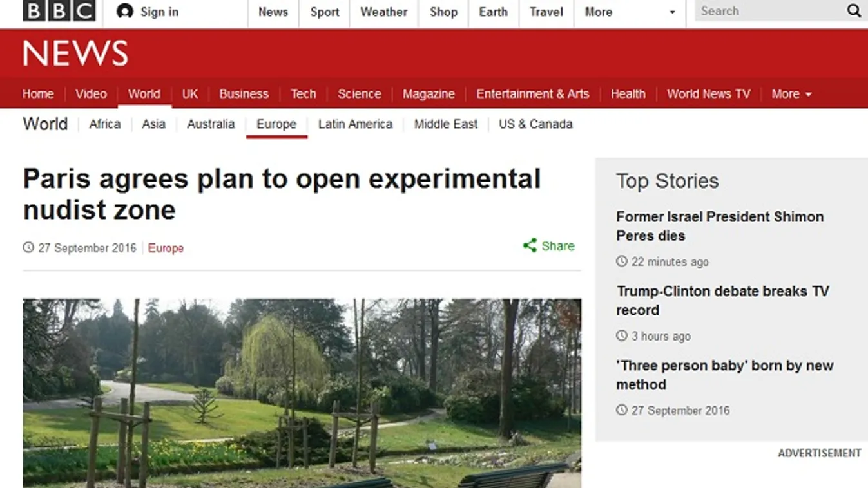Viewport: 868px width, 488px height.
Task: Select Magazine in the news navigation
Action: (429, 94)
